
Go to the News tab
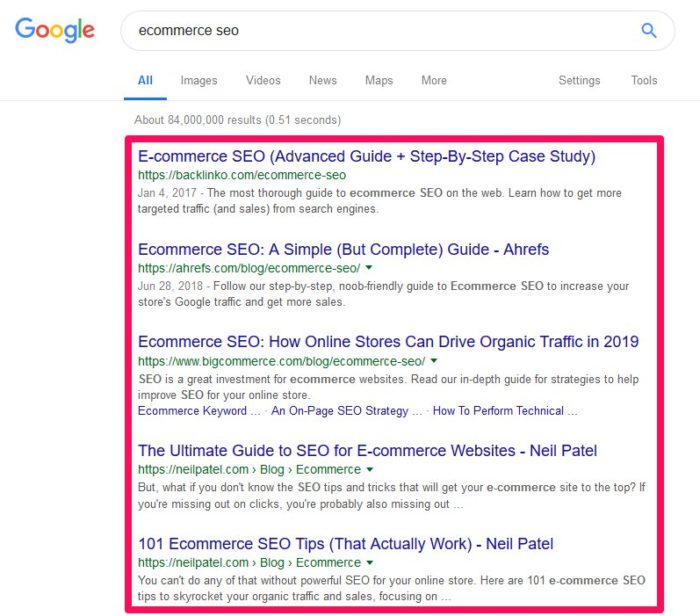click(323, 80)
